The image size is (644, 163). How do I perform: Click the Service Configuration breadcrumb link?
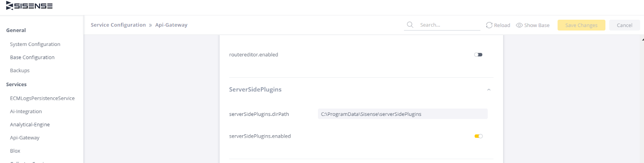pos(118,25)
